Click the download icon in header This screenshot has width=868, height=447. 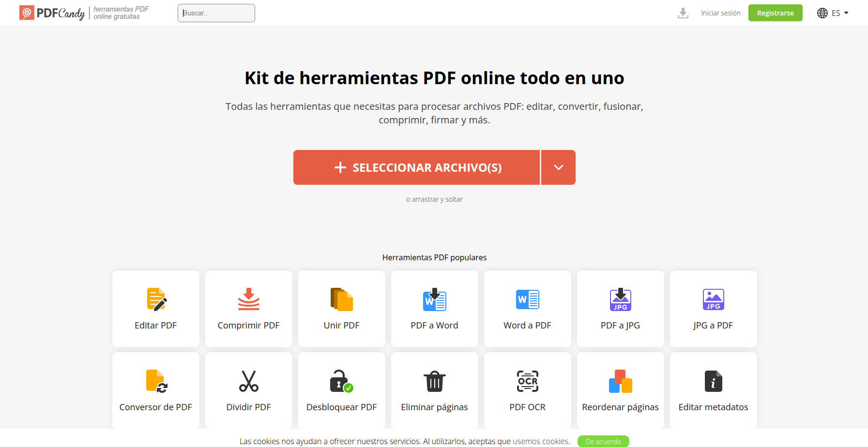click(683, 13)
